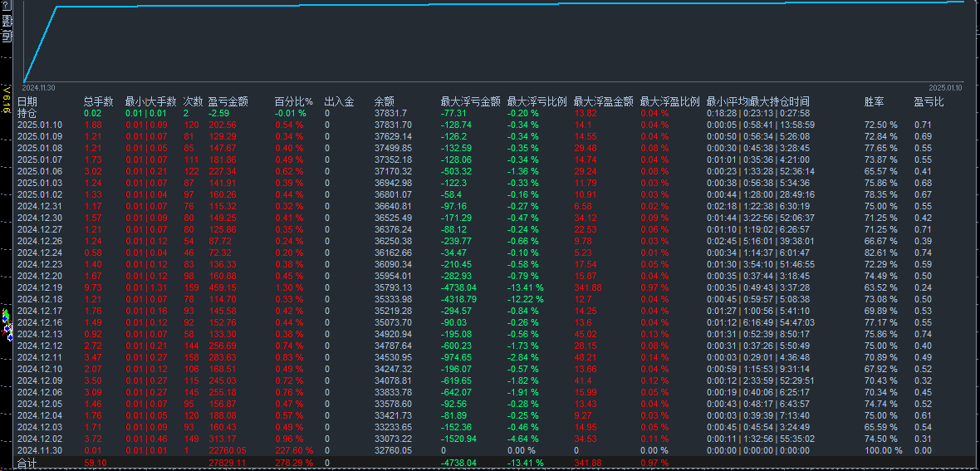980x471 pixels.
Task: Click the 余额 column header
Action: tap(385, 102)
